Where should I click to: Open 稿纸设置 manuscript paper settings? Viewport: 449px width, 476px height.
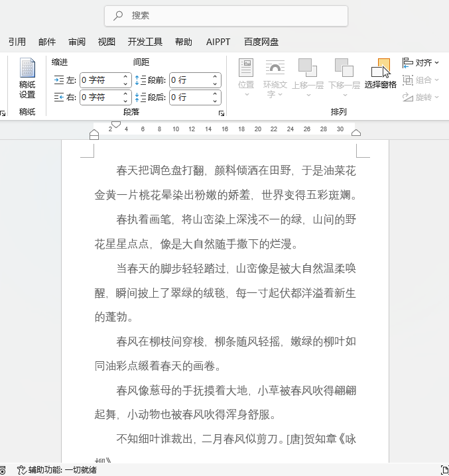[27, 78]
